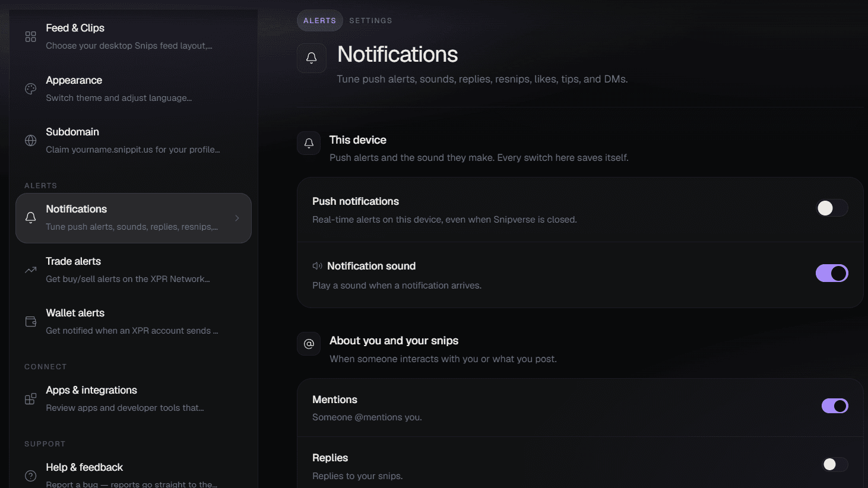Viewport: 868px width, 488px height.
Task: Open the Subdomain settings page
Action: click(x=134, y=141)
